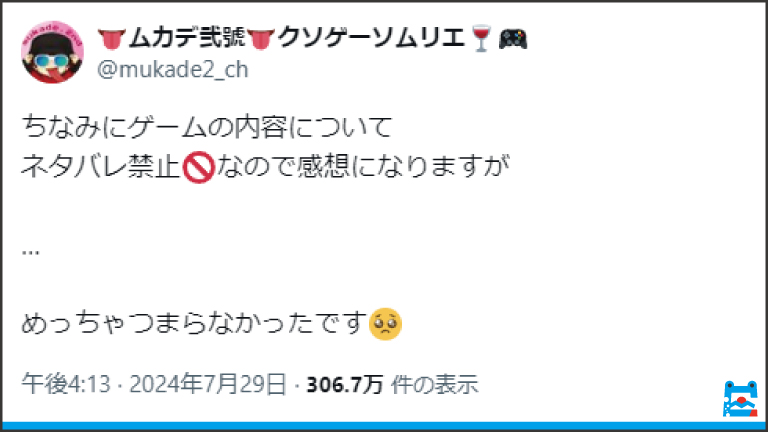Click the クソゲーソムリエ part of the name
768x432 pixels.
pyautogui.click(x=371, y=38)
